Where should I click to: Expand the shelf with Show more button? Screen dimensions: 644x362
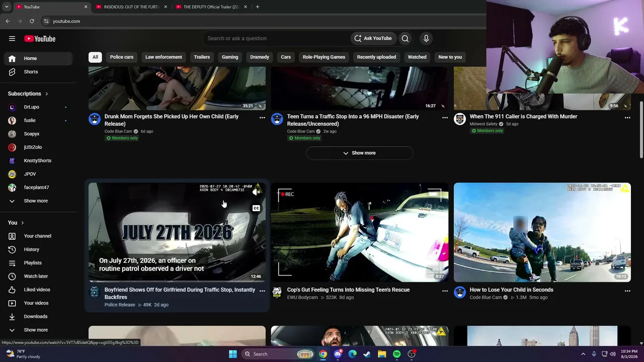pos(360,153)
